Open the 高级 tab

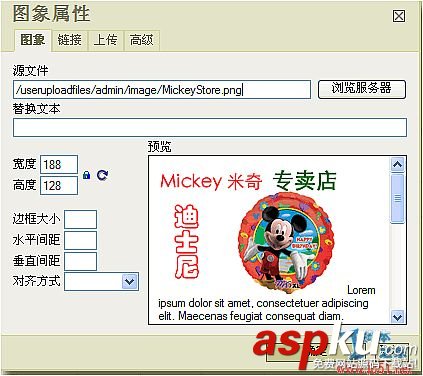click(x=142, y=40)
